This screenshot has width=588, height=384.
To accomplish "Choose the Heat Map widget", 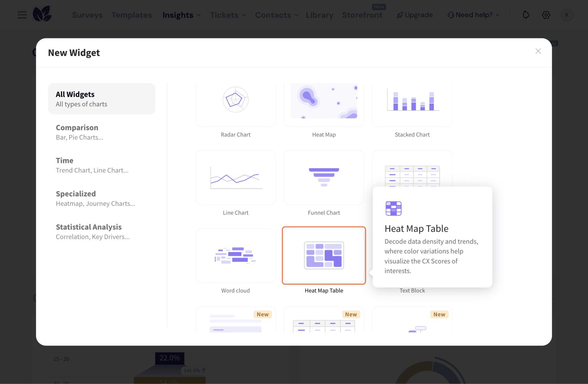I will pos(324,105).
